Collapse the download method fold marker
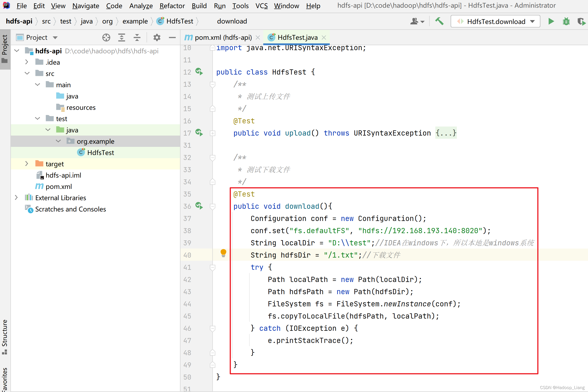This screenshot has height=392, width=588. (x=213, y=207)
